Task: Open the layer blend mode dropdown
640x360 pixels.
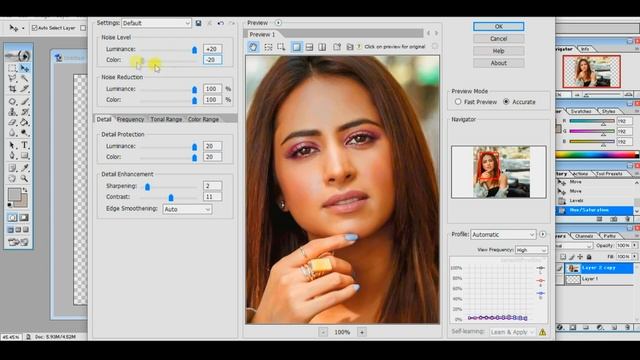Action: tap(574, 246)
